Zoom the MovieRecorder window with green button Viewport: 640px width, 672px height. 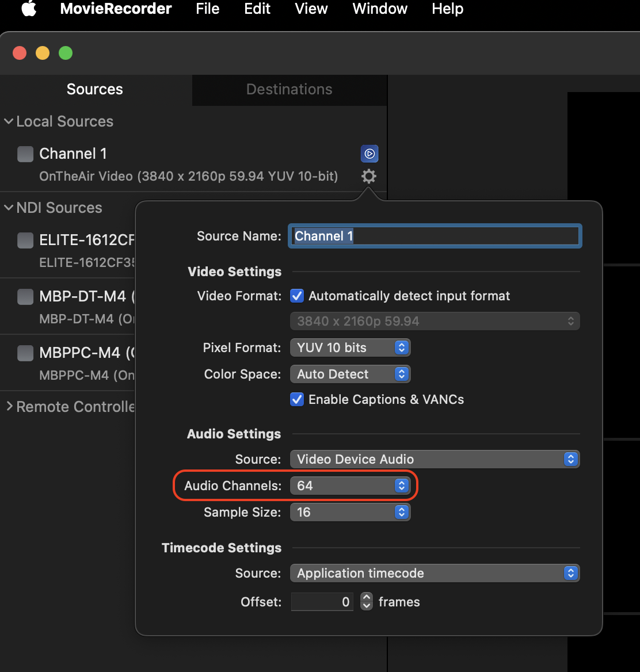(66, 53)
